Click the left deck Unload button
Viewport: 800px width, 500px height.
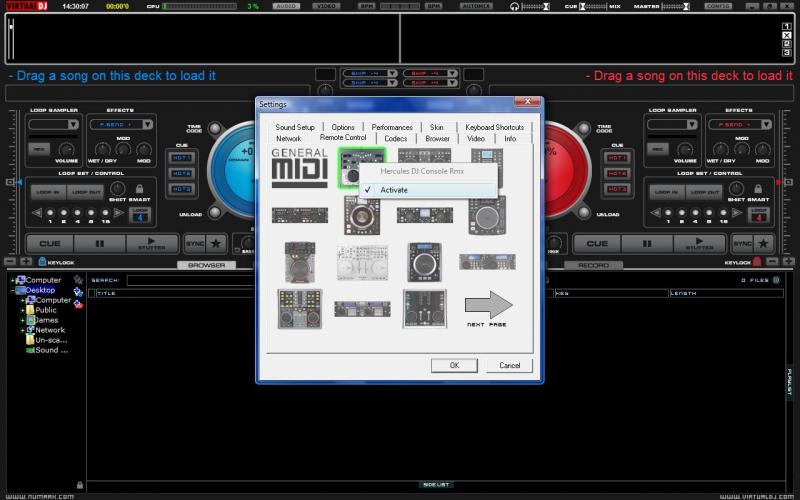pyautogui.click(x=215, y=212)
